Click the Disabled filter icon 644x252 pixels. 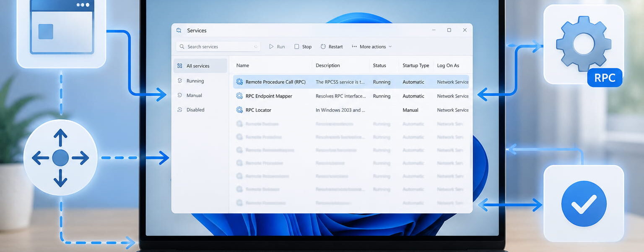pos(180,110)
